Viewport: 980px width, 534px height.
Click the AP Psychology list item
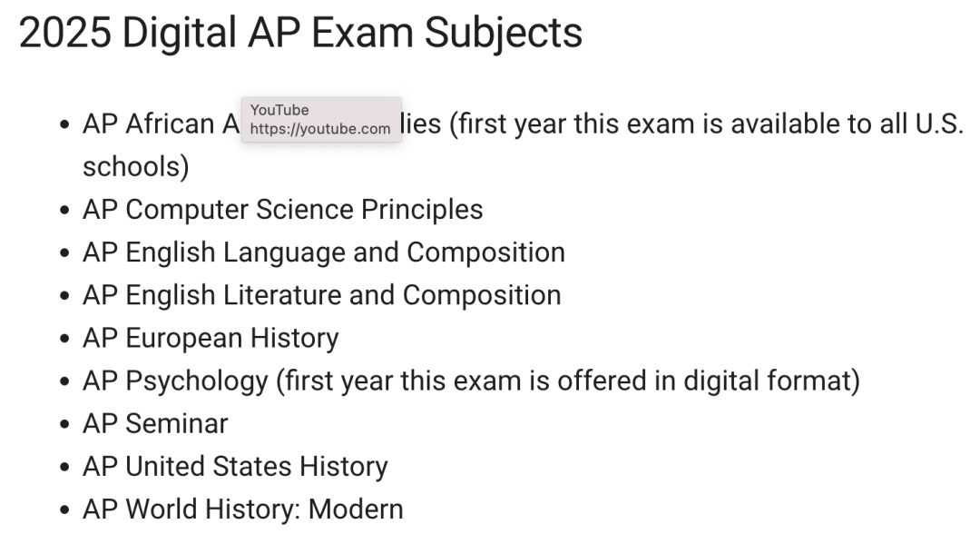[x=471, y=381]
